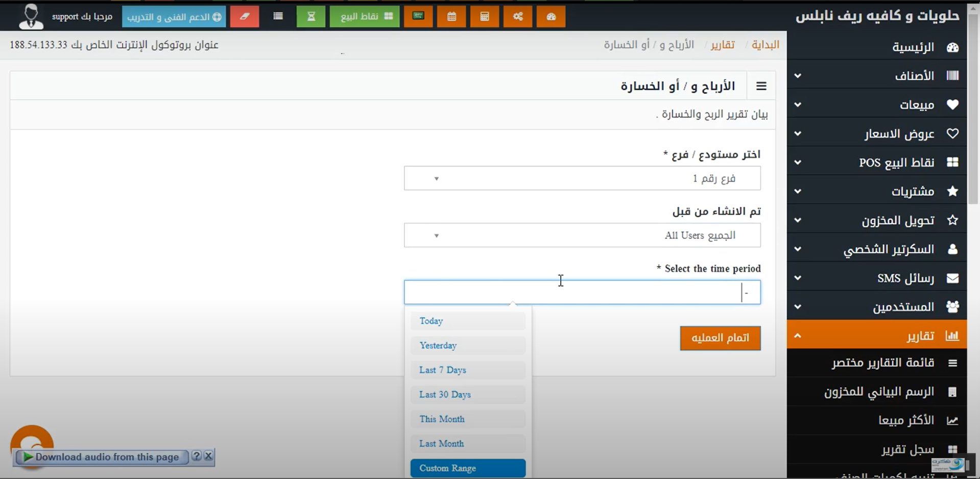Image resolution: width=980 pixels, height=479 pixels.
Task: Click the dashboard gauge icon in top toolbar
Action: click(551, 17)
